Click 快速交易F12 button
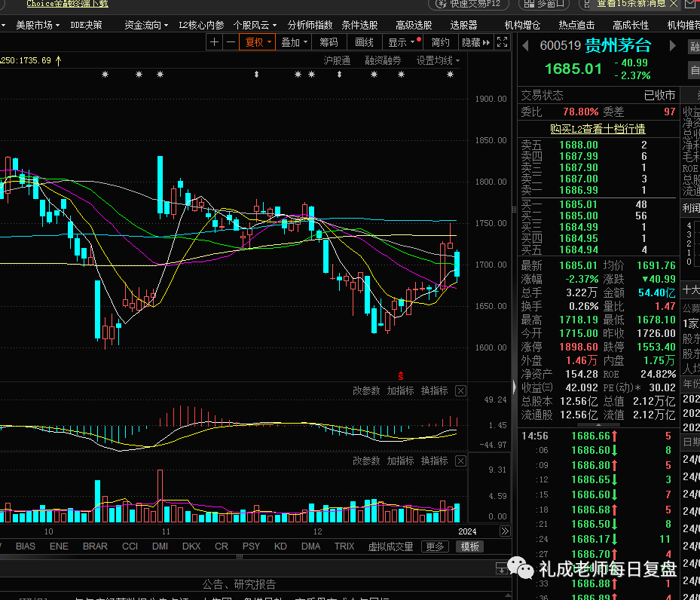Viewport: 700px width, 600px height. pos(469,4)
